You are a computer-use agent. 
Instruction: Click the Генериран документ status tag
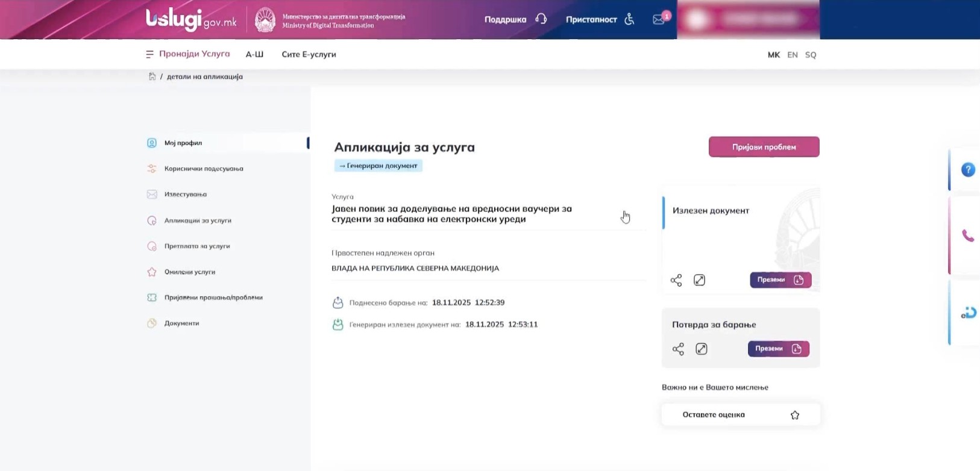point(378,166)
